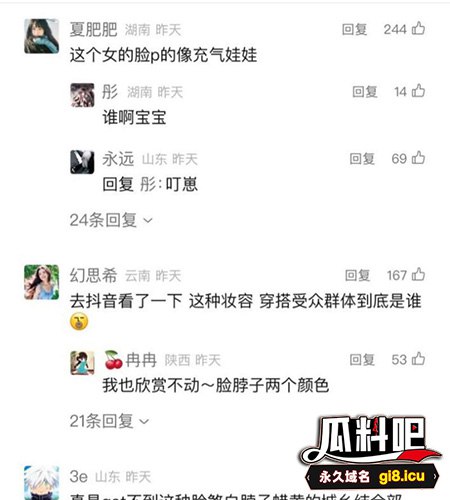Open 夏肥肥's profile avatar
450x500 pixels.
click(x=42, y=36)
